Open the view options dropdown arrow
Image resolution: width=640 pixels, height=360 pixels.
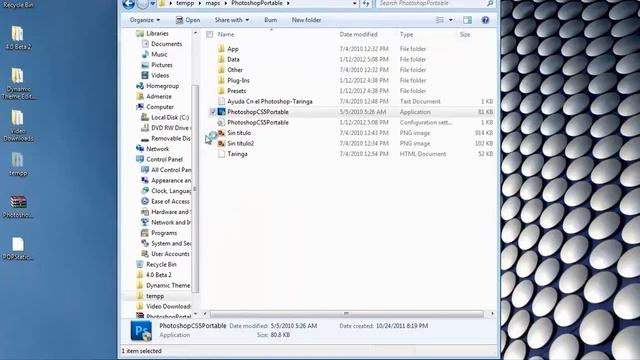(x=451, y=20)
